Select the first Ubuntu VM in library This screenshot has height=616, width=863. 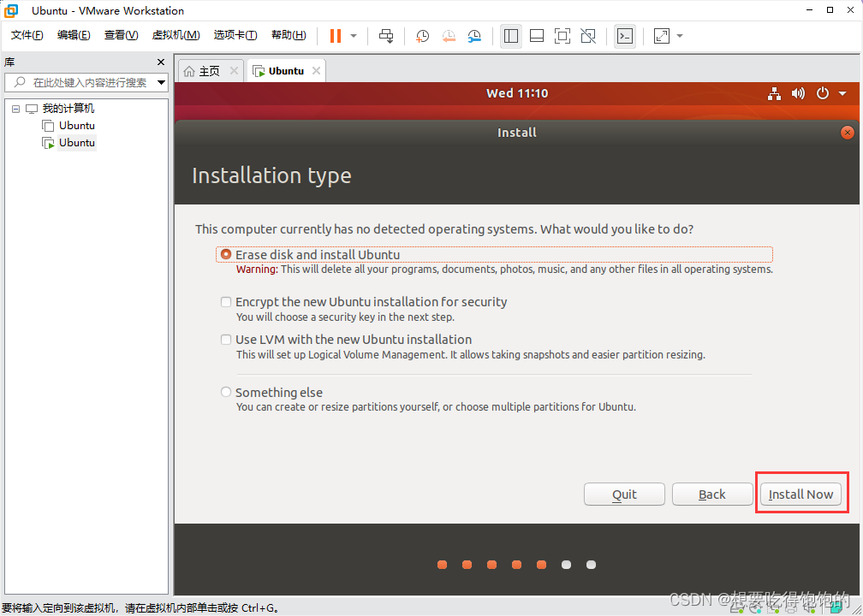76,126
